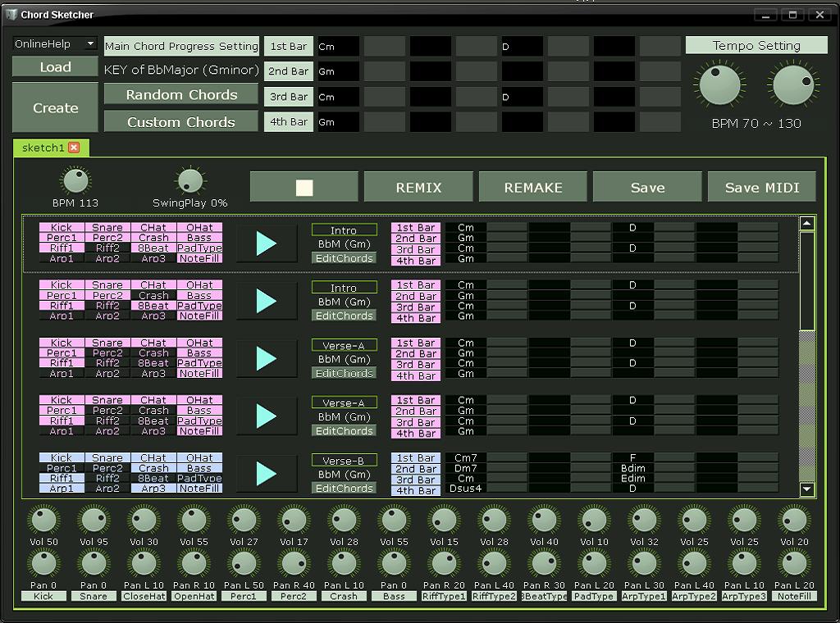The height and width of the screenshot is (623, 840).
Task: Toggle Perc1 in the Verse-B row
Action: (x=62, y=468)
